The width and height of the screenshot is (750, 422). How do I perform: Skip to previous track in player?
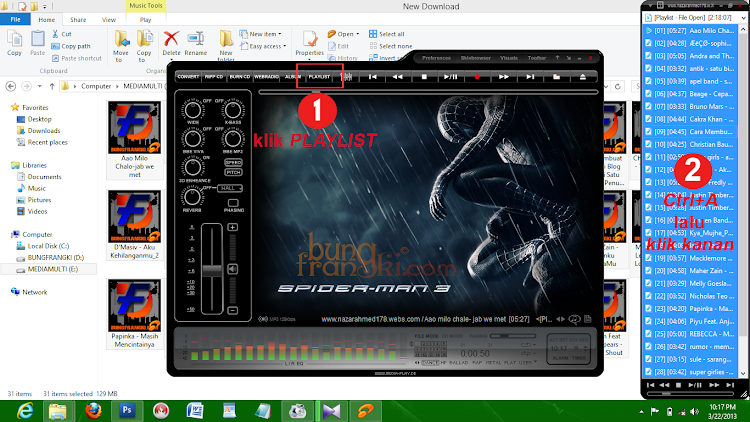tap(372, 77)
